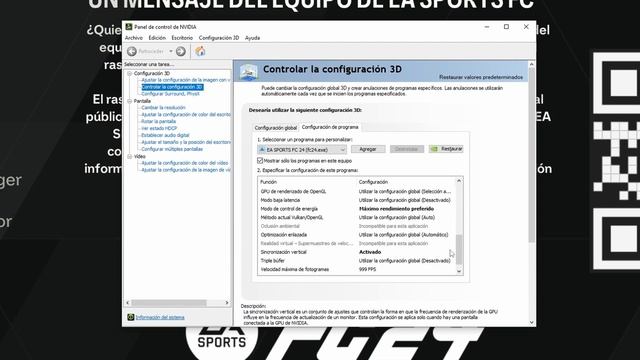Select 'Velocidad máxima de fotogramas' row
The height and width of the screenshot is (360, 640).
[357, 269]
